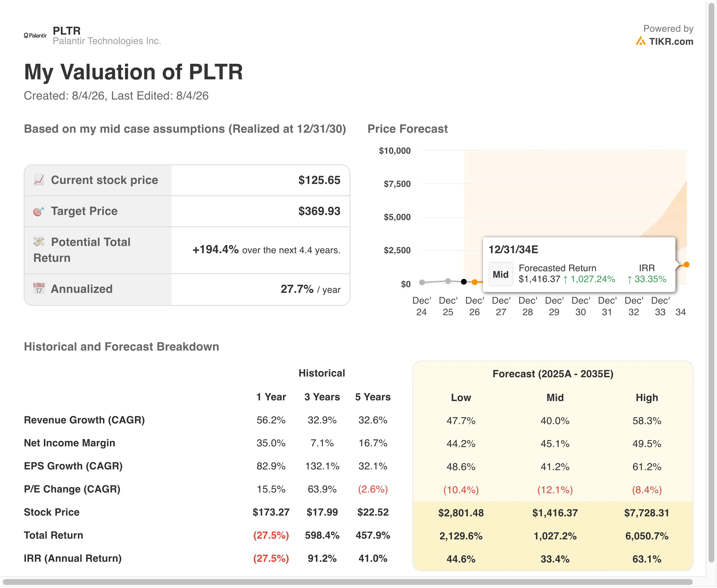Click the chart icon beside Current stock price
This screenshot has height=588, width=717.
(39, 180)
